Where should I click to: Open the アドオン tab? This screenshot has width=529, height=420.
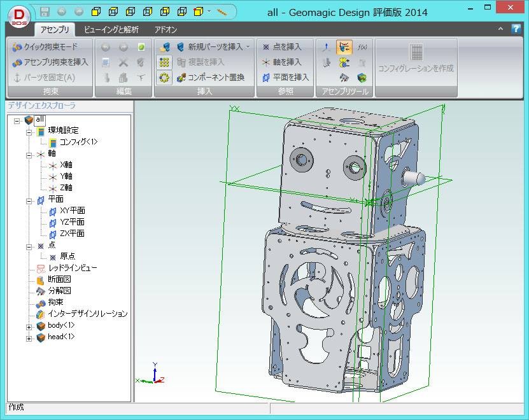point(166,30)
